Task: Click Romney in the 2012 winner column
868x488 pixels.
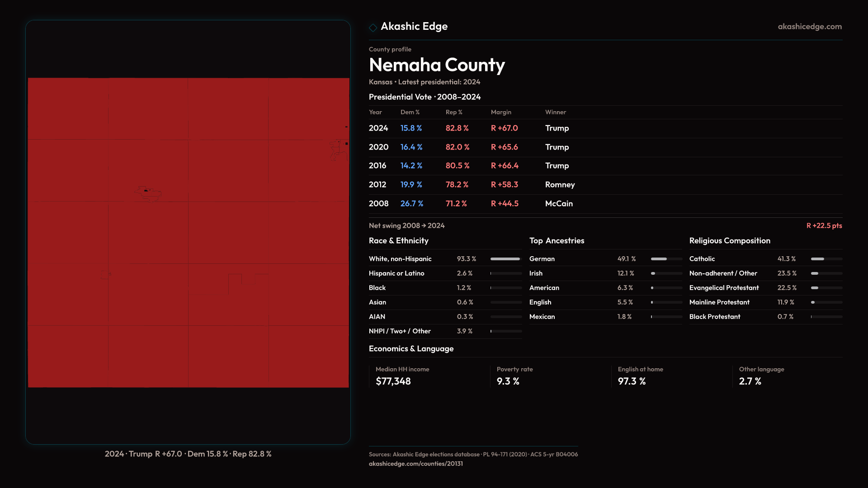Action: click(560, 185)
